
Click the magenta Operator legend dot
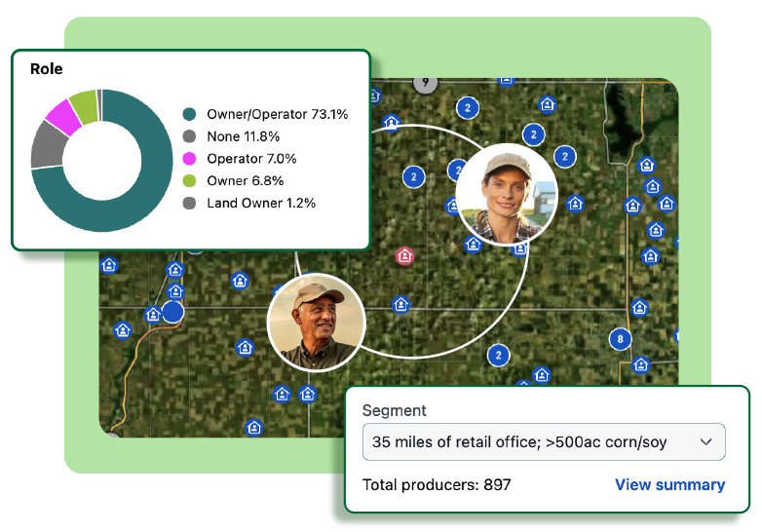(189, 159)
